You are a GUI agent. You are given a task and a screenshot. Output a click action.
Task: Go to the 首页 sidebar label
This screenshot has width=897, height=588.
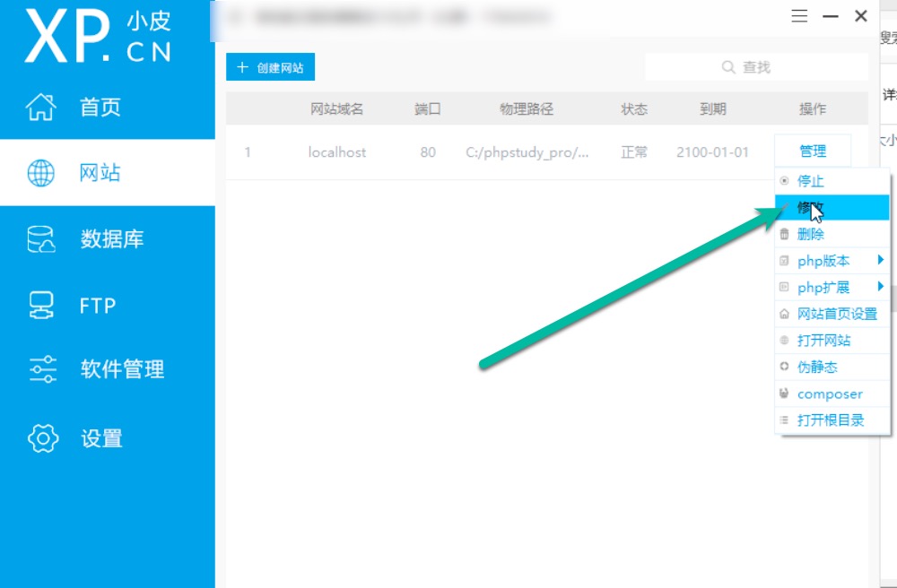point(100,107)
